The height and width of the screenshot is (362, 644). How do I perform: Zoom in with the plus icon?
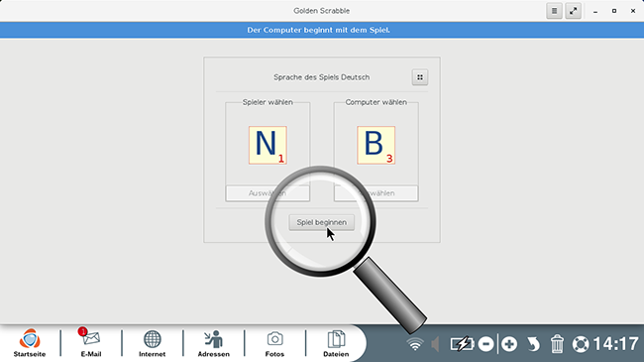509,344
